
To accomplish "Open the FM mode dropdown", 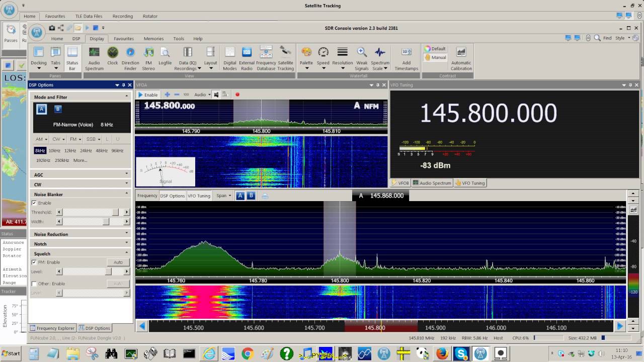I will 75,139.
